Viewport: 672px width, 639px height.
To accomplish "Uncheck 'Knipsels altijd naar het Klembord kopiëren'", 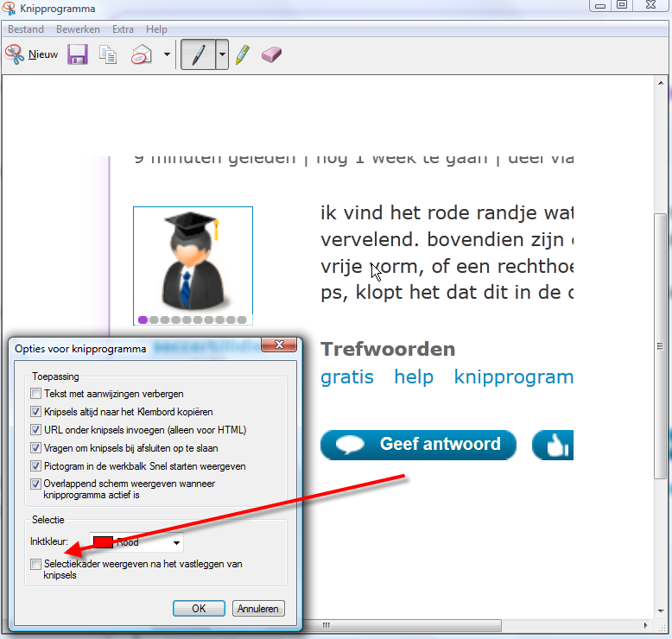I will (35, 412).
